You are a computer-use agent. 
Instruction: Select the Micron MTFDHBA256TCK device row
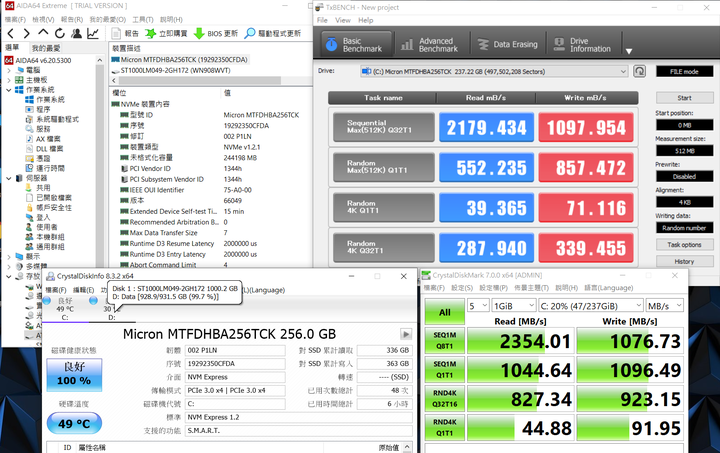pos(180,60)
